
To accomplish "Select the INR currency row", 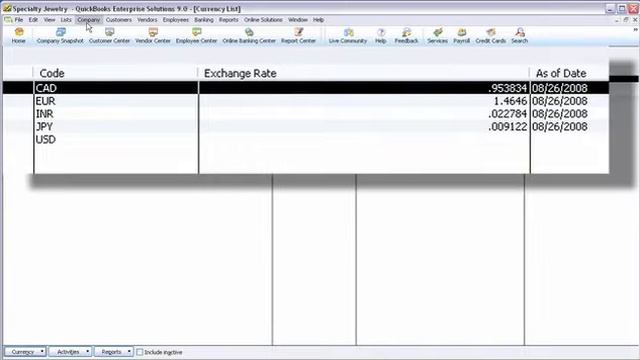I will 305,113.
